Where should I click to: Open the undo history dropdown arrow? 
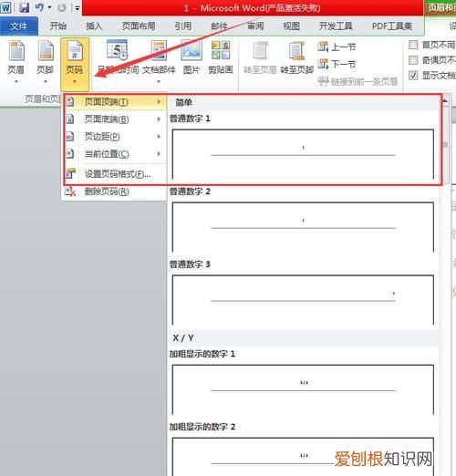point(49,7)
